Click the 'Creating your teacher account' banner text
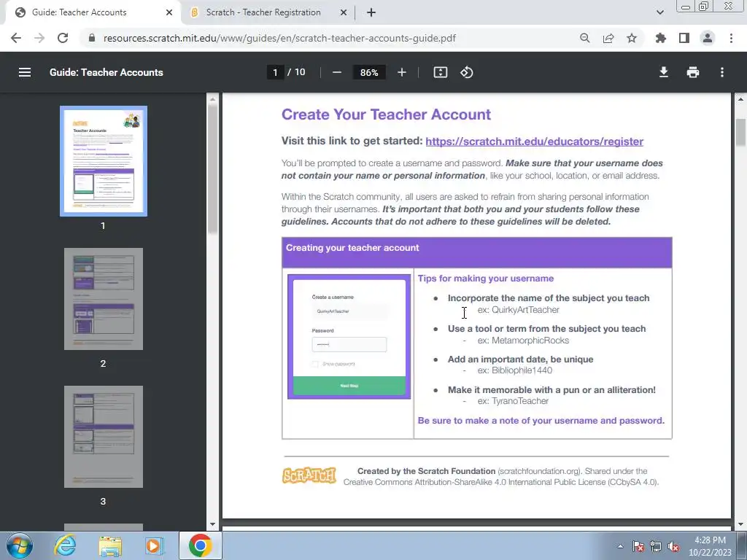Image resolution: width=747 pixels, height=560 pixels. point(352,248)
